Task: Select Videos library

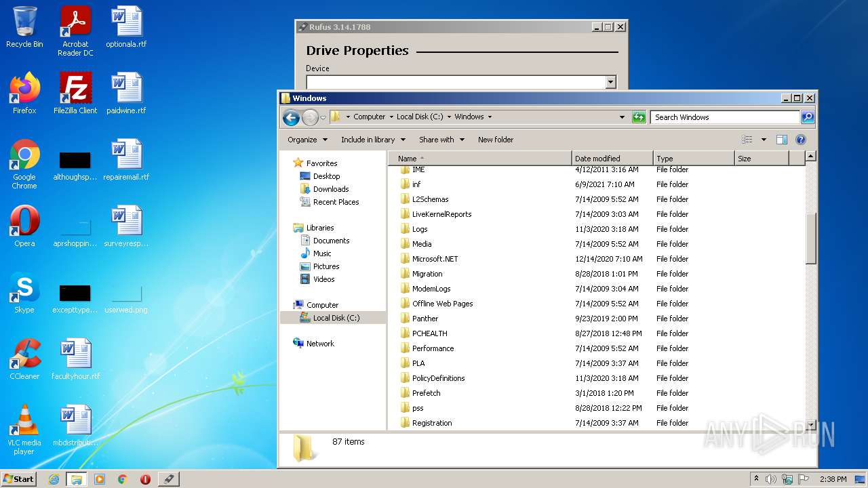Action: (x=323, y=279)
